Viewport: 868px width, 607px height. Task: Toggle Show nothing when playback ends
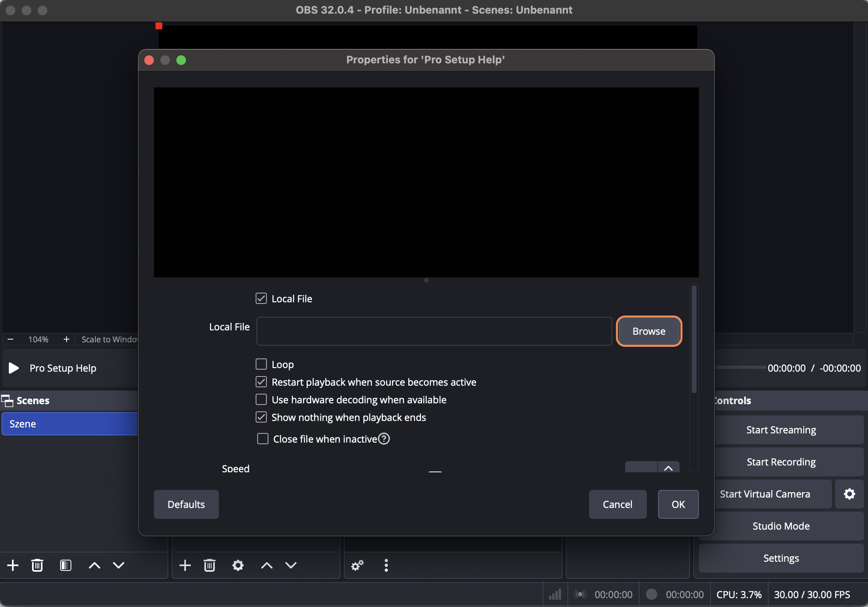261,417
